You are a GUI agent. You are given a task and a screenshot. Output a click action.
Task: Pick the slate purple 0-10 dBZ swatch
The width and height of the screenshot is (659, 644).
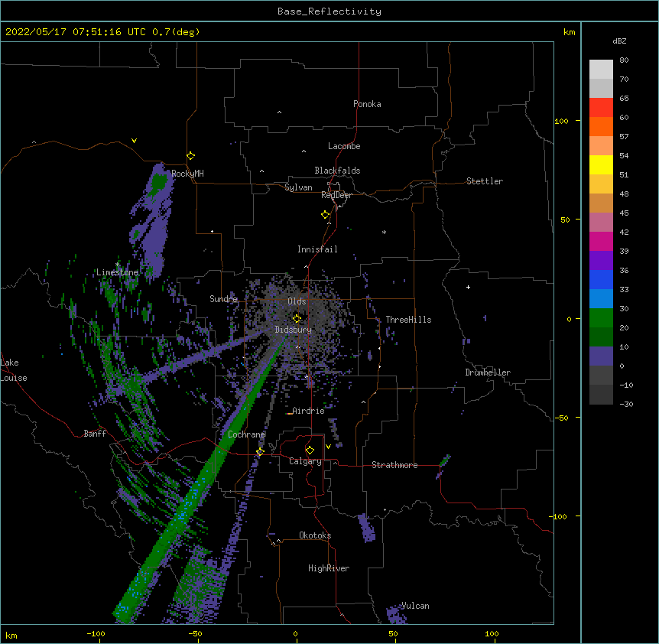(601, 356)
